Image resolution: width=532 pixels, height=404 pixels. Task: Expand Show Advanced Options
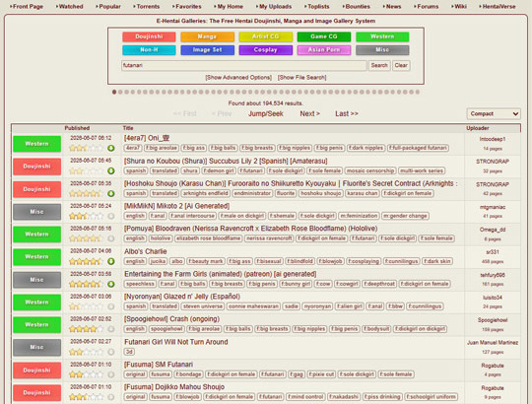[238, 77]
